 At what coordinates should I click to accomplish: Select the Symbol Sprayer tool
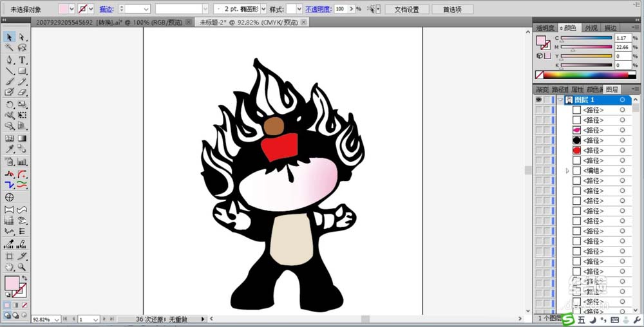coord(10,162)
